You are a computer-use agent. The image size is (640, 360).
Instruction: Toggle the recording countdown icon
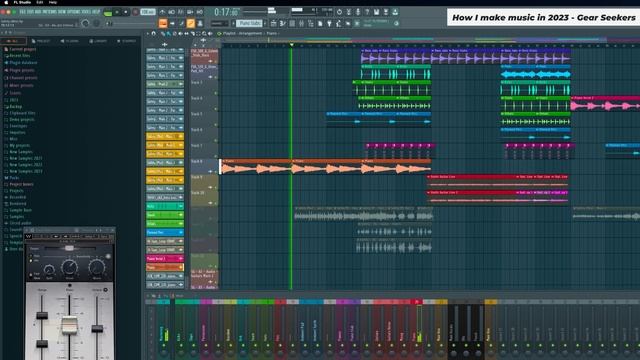181,12
